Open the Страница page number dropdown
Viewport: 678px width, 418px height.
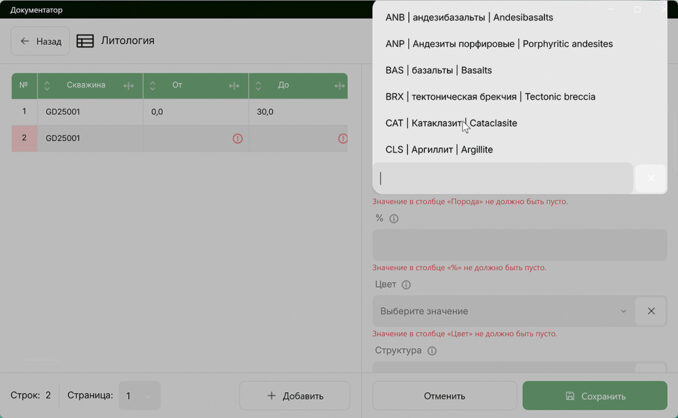pos(139,395)
